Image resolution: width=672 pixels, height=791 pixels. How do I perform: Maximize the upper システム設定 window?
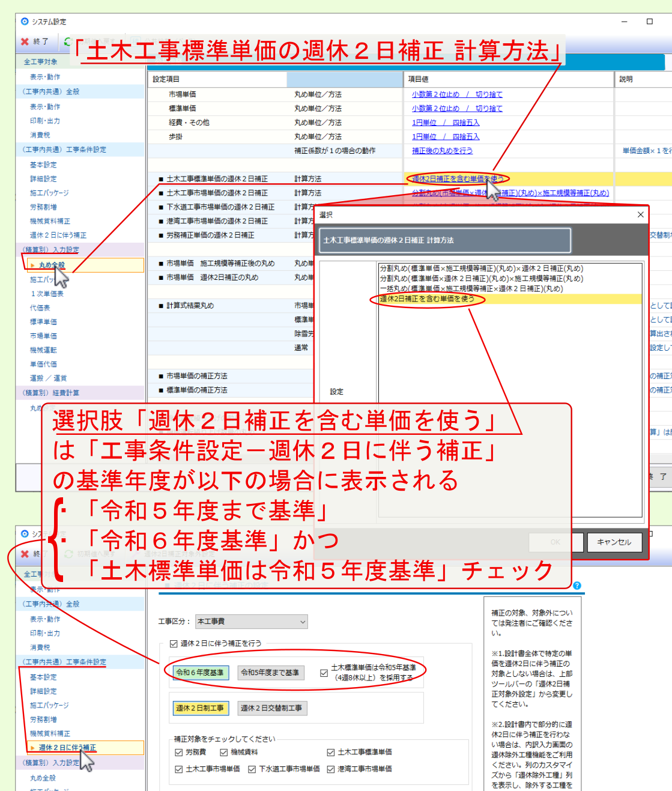(x=649, y=22)
